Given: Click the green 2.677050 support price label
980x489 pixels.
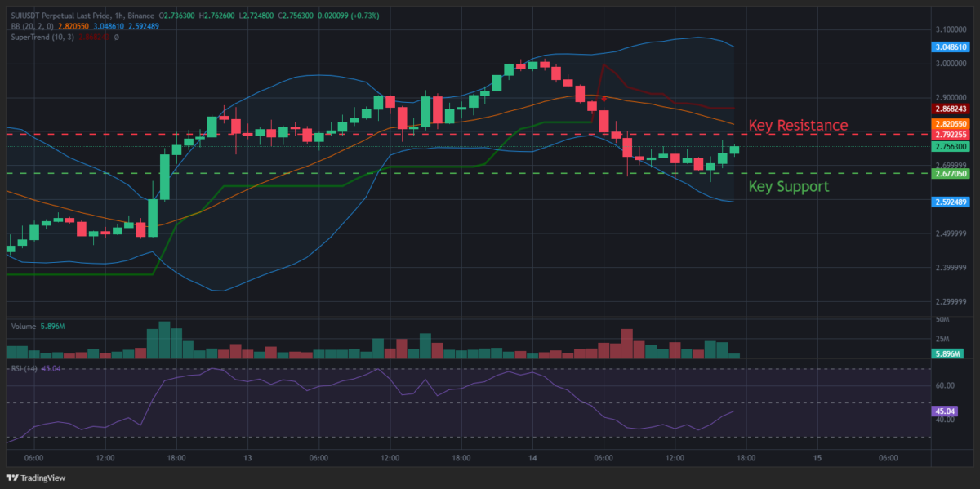Looking at the screenshot, I should tap(950, 174).
